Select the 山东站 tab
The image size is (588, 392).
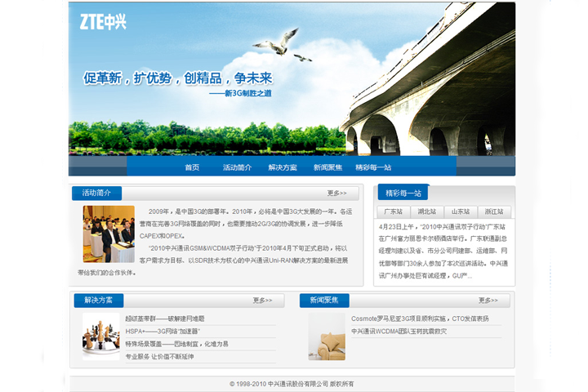(461, 212)
